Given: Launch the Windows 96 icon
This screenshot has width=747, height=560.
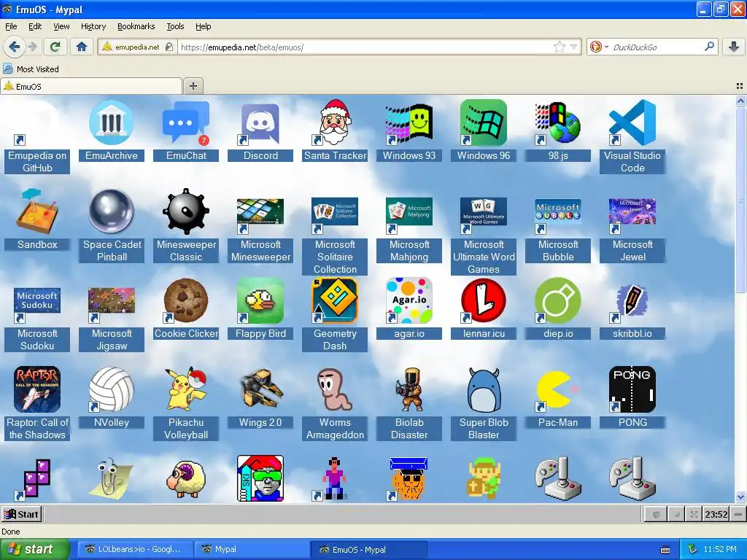Looking at the screenshot, I should pyautogui.click(x=484, y=122).
